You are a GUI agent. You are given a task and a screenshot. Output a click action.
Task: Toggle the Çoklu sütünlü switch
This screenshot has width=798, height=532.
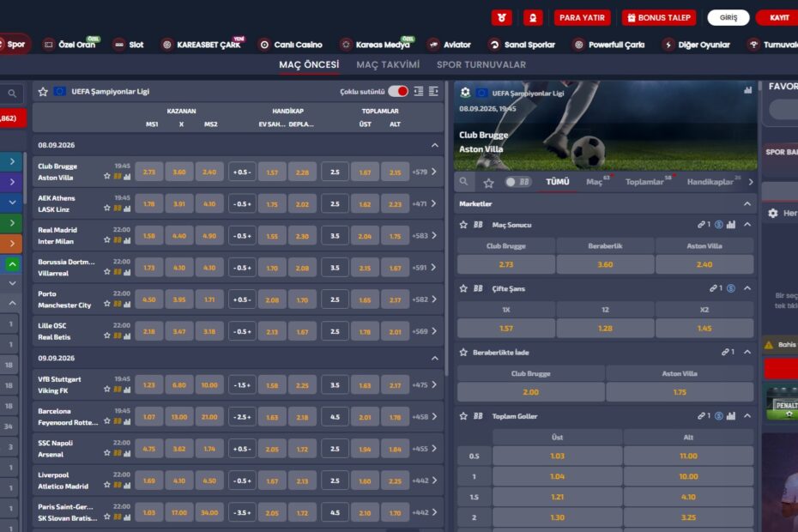point(398,91)
